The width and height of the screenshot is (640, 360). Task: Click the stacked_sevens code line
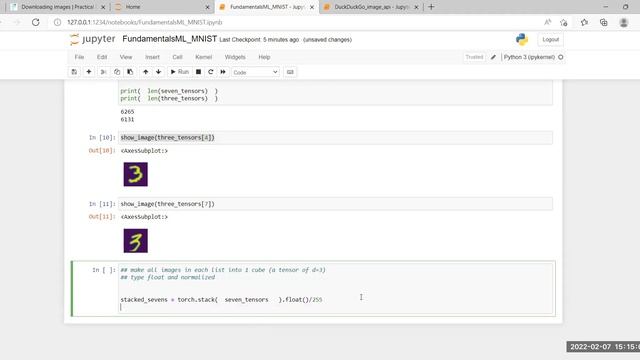(221, 300)
